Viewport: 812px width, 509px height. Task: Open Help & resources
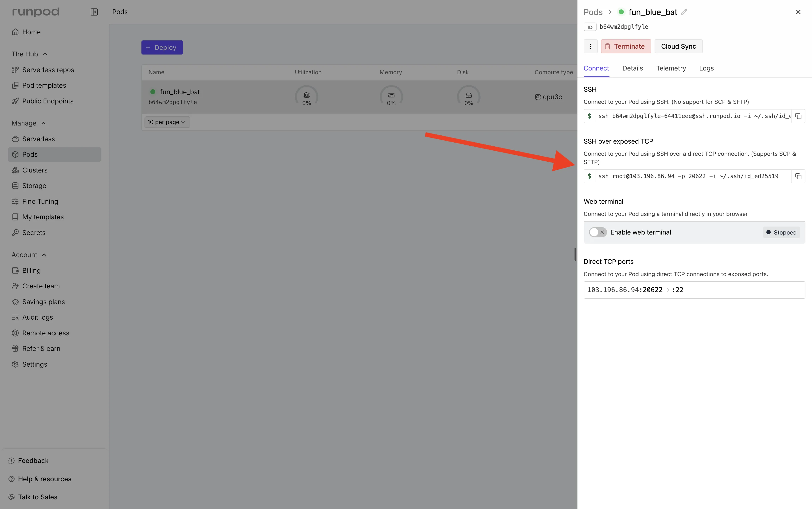40,479
